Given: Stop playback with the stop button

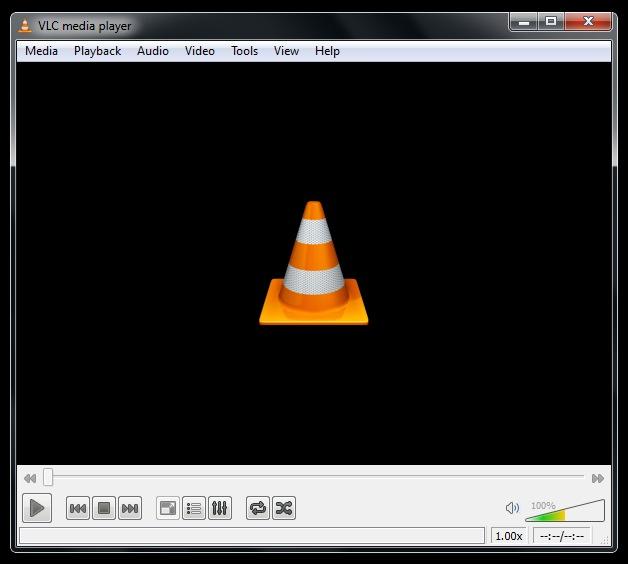Looking at the screenshot, I should coord(104,509).
